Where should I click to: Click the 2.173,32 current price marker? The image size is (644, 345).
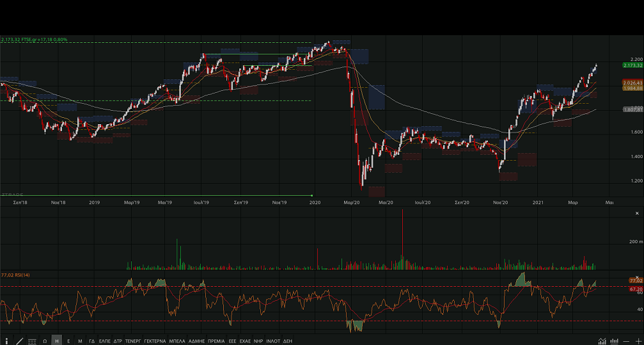pos(632,65)
